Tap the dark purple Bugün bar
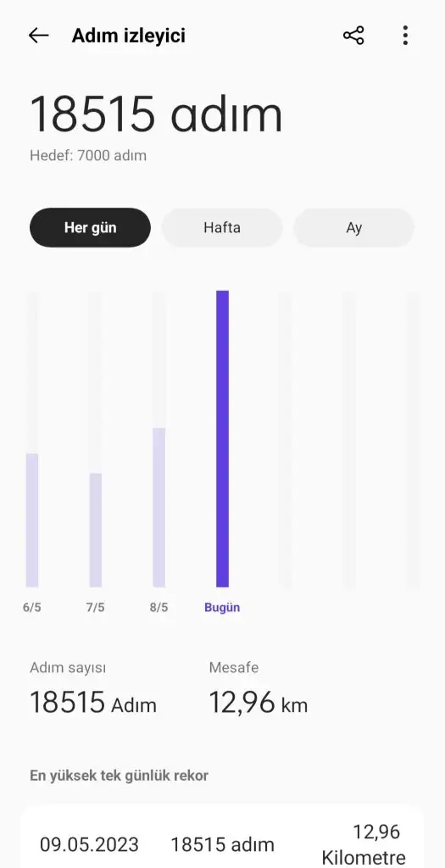The image size is (445, 868). click(x=222, y=438)
